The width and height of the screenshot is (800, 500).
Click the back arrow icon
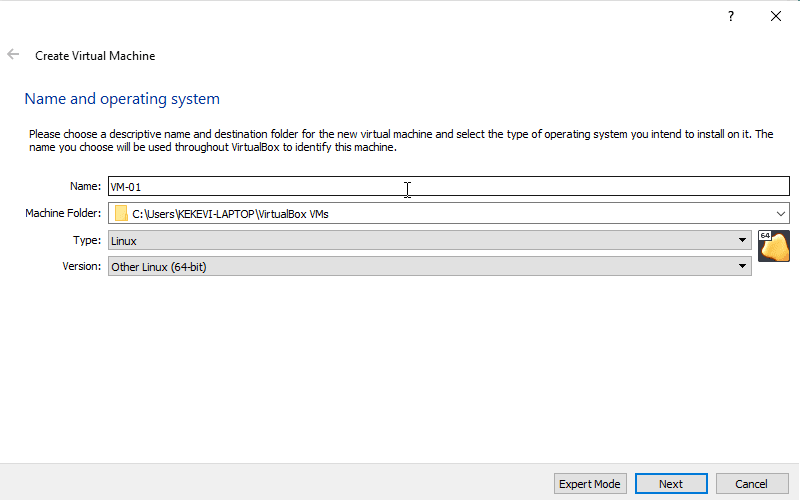pyautogui.click(x=13, y=54)
